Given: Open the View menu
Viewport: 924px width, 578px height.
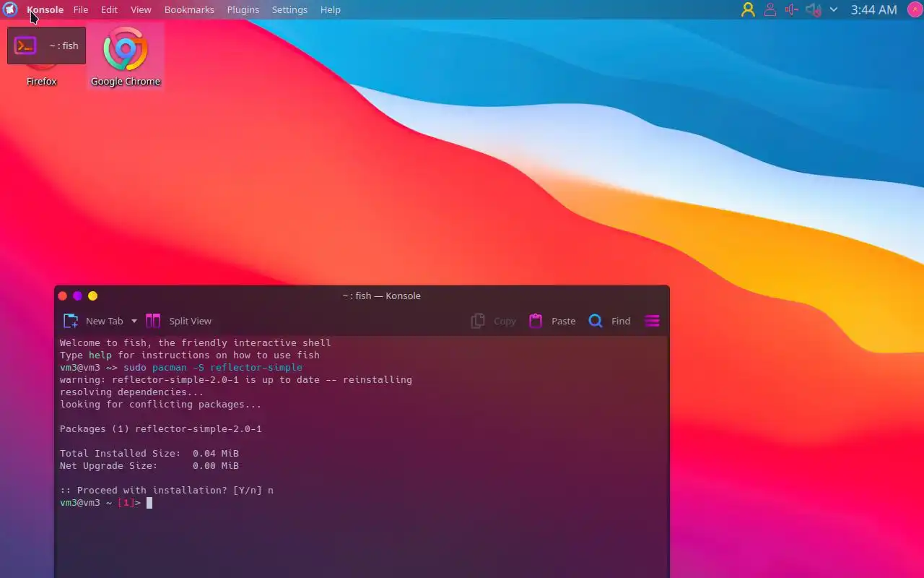Looking at the screenshot, I should (141, 9).
